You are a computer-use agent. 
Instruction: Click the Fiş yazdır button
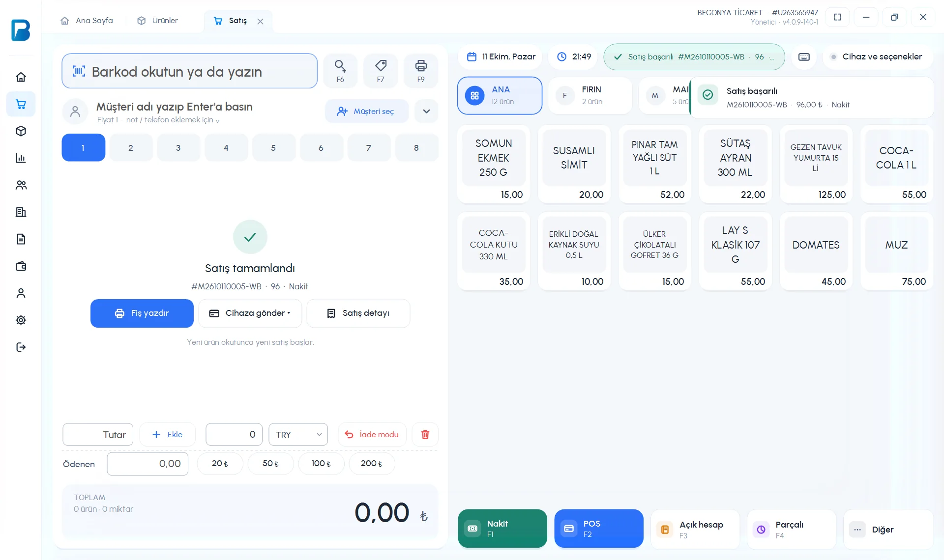tap(142, 313)
